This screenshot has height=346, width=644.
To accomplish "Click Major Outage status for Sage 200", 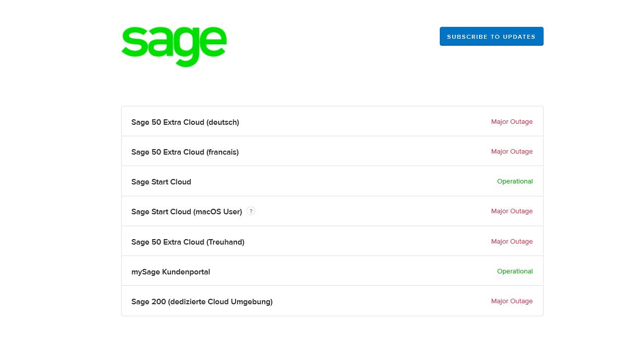I will pyautogui.click(x=512, y=301).
